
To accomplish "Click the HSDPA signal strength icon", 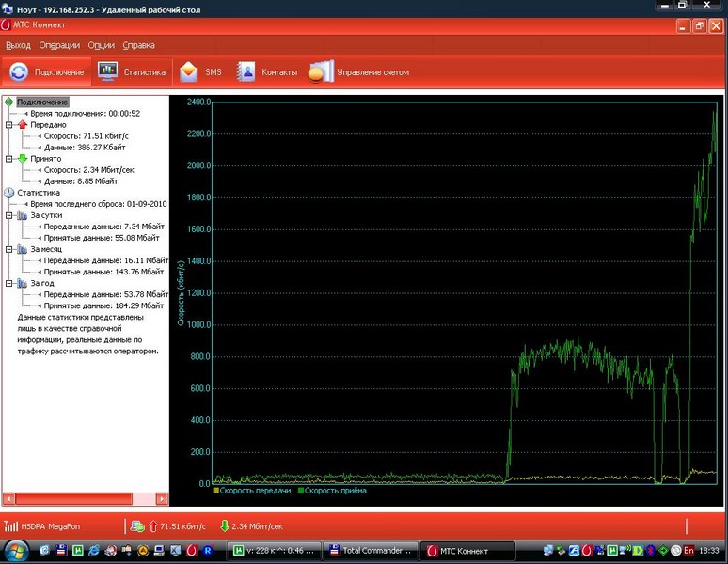I will point(11,526).
